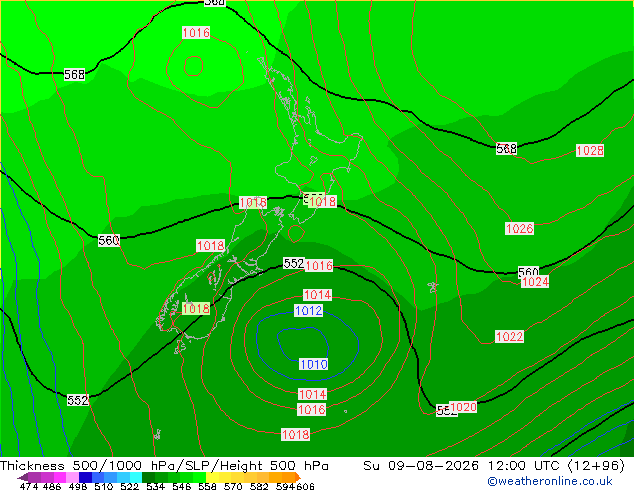Click the legend value 594
Screen dimensions: 634x490
click(x=285, y=486)
